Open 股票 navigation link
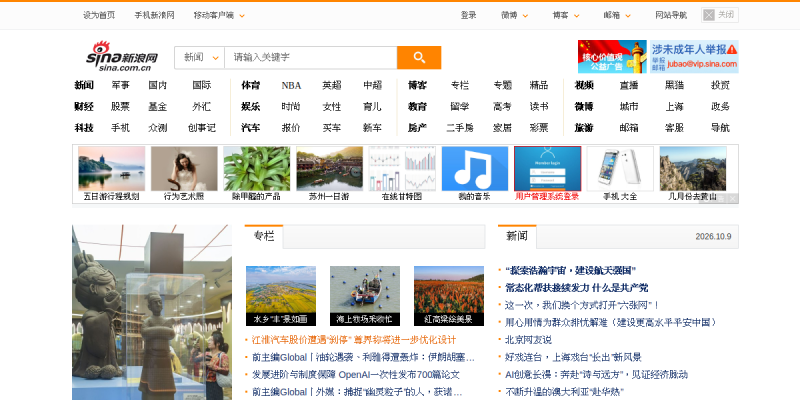This screenshot has height=400, width=800. click(x=120, y=107)
